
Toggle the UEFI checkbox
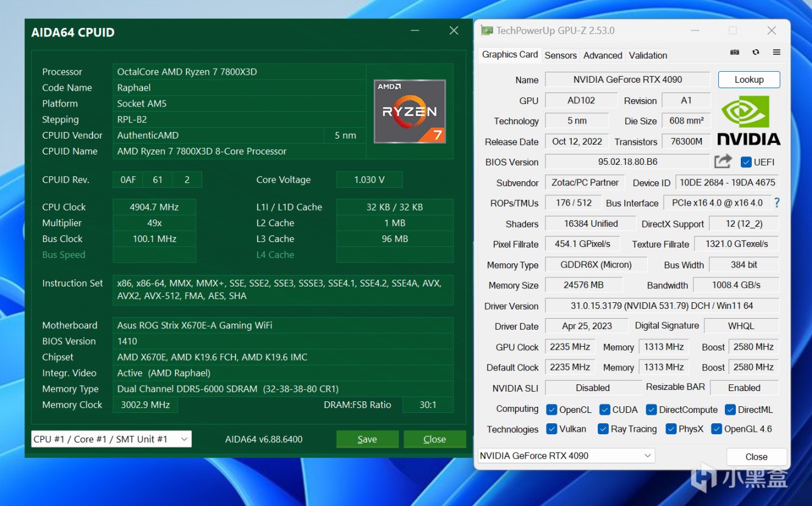(746, 162)
